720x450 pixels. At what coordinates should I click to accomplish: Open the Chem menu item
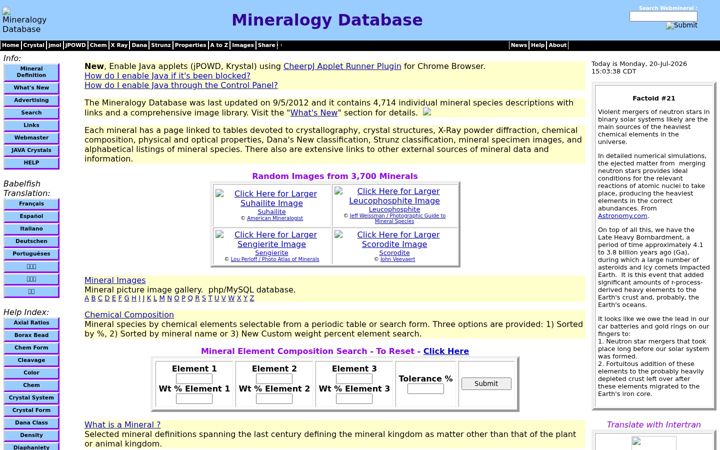98,45
